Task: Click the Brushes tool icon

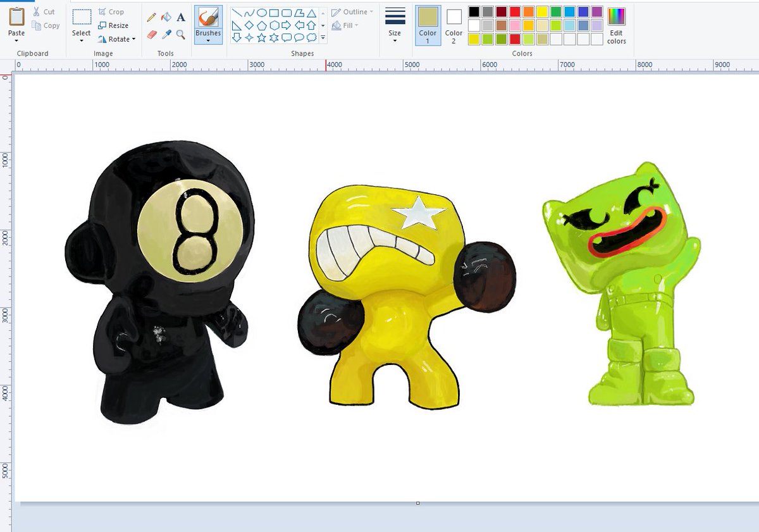Action: tap(208, 17)
